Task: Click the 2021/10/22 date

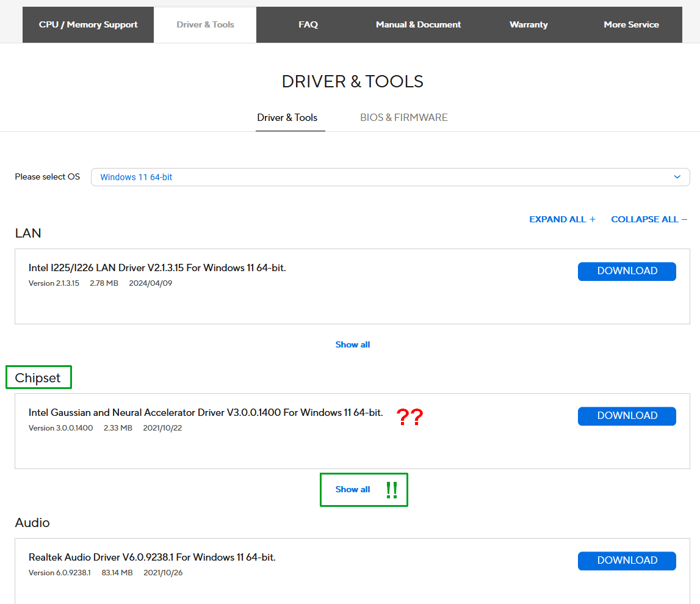Action: (x=162, y=428)
